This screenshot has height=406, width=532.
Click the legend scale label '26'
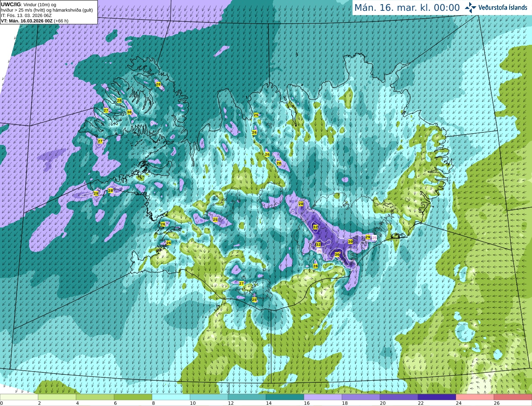[497, 403]
